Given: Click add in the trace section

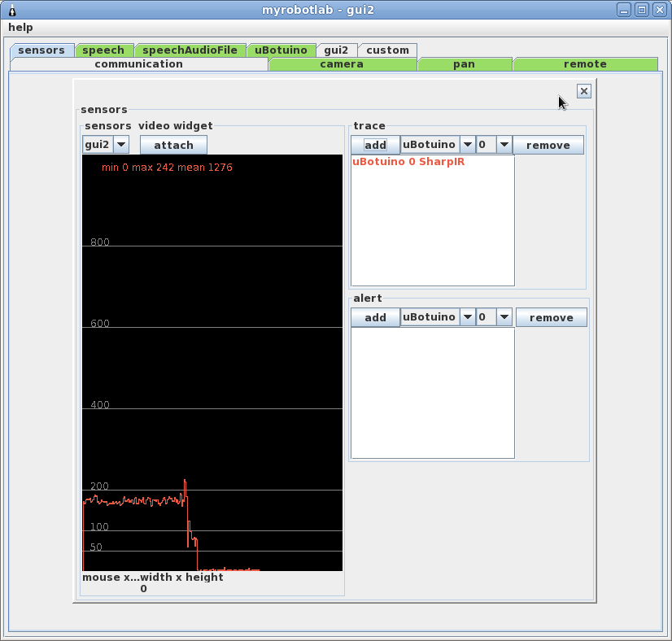Looking at the screenshot, I should click(x=375, y=146).
